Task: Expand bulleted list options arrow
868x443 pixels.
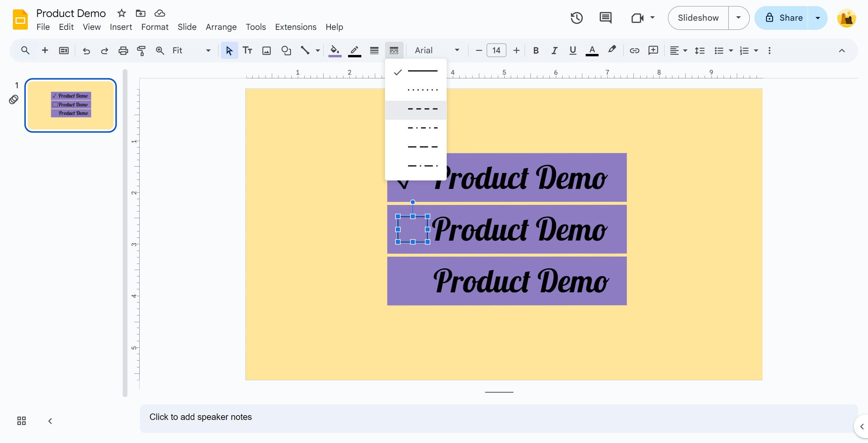Action: tap(731, 51)
